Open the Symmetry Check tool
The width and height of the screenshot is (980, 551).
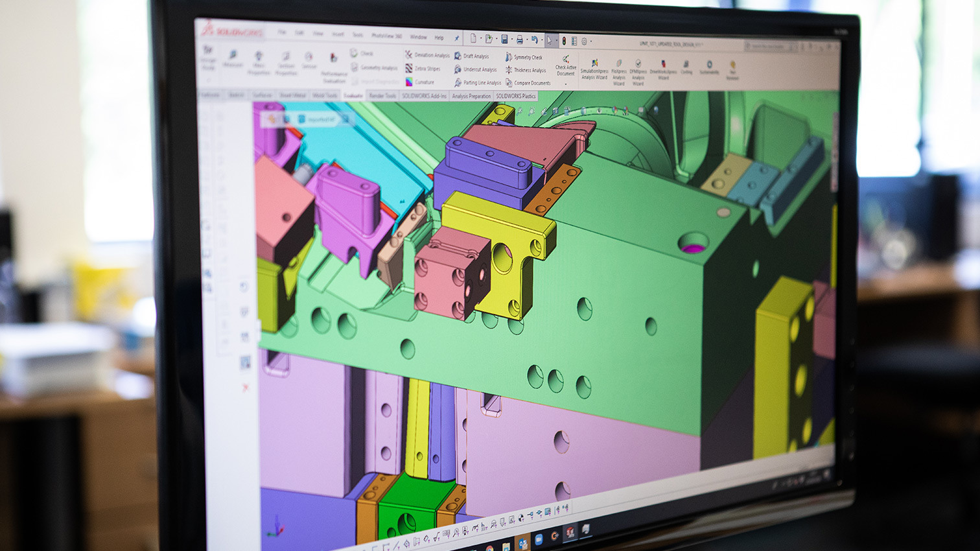pyautogui.click(x=524, y=57)
